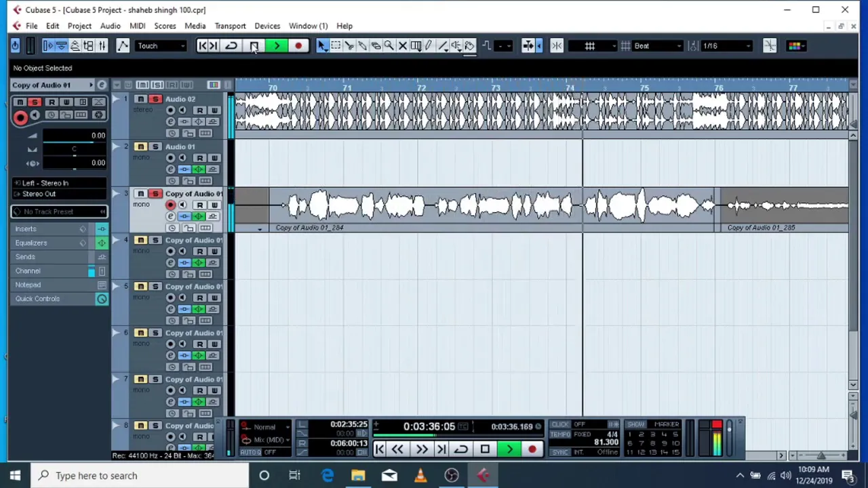Show the Inspector panel toggle

click(x=47, y=45)
